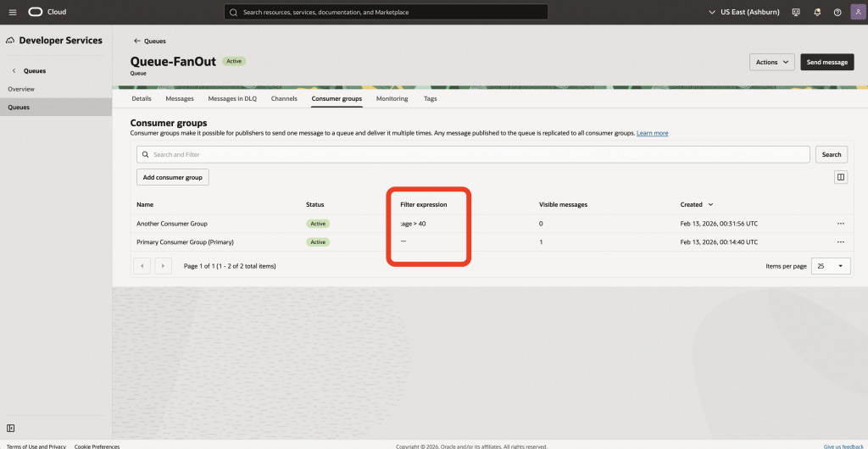
Task: Switch to the Tags tab
Action: click(430, 98)
